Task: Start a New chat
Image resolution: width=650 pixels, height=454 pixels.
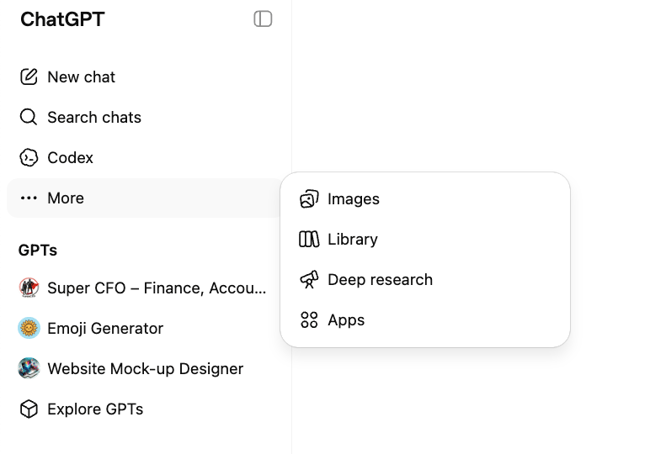Action: point(145,77)
